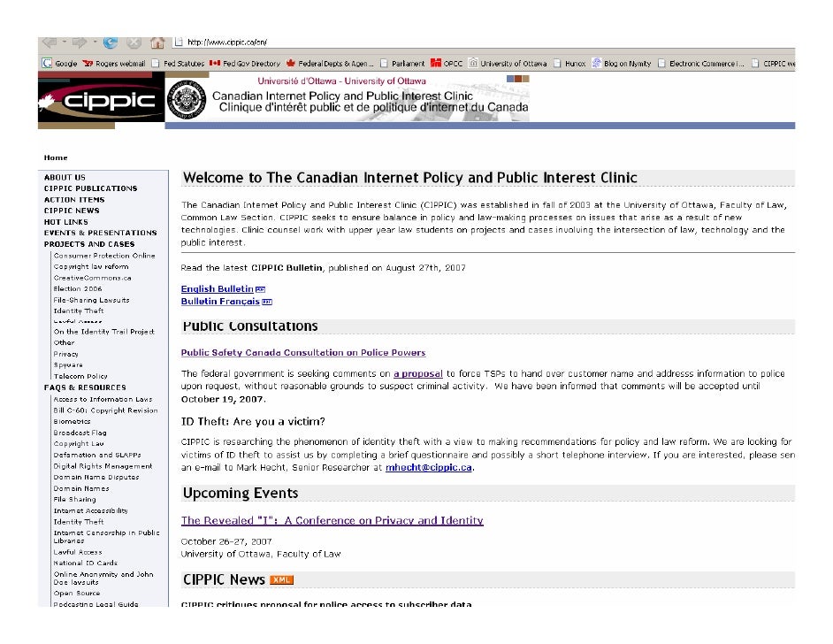The height and width of the screenshot is (644, 833).
Task: Open Domain Name Disputes FAQ
Action: click(96, 478)
